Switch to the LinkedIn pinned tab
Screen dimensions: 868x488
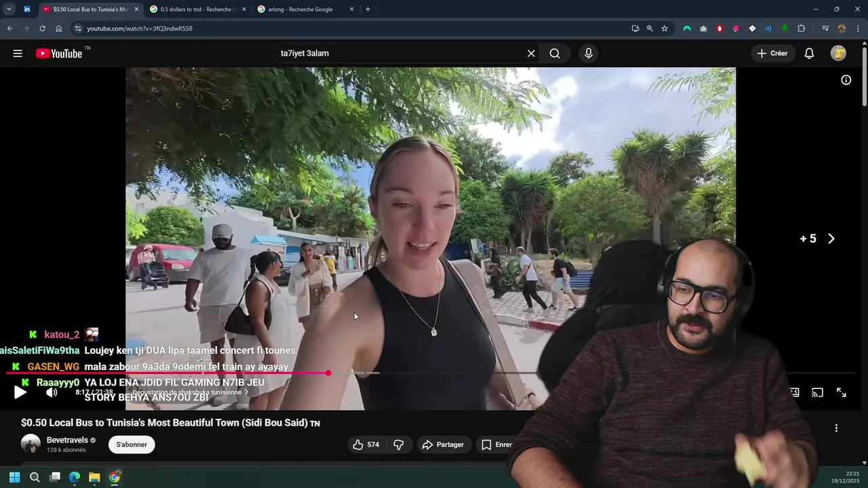(27, 9)
